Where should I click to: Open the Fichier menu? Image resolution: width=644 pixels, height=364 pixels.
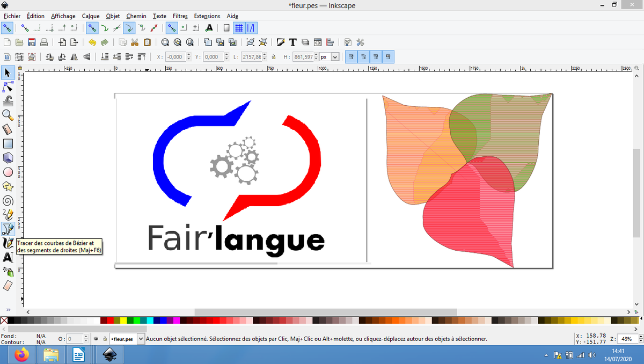(12, 16)
